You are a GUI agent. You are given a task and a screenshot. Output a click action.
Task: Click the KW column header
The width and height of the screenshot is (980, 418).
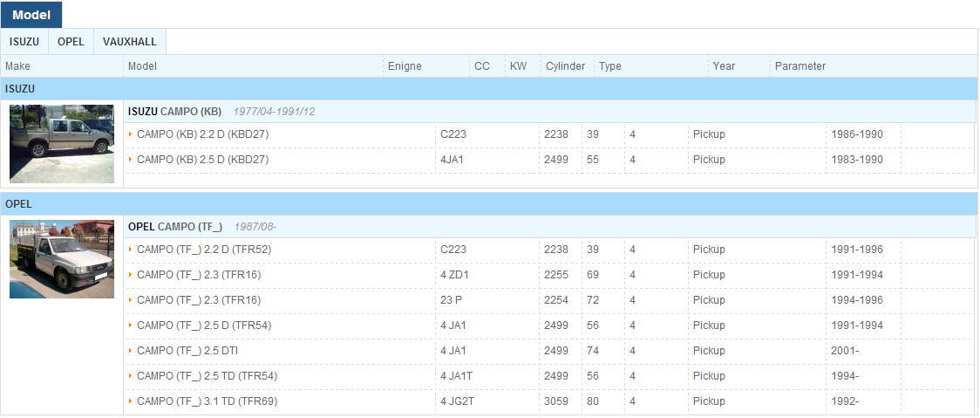tap(518, 66)
